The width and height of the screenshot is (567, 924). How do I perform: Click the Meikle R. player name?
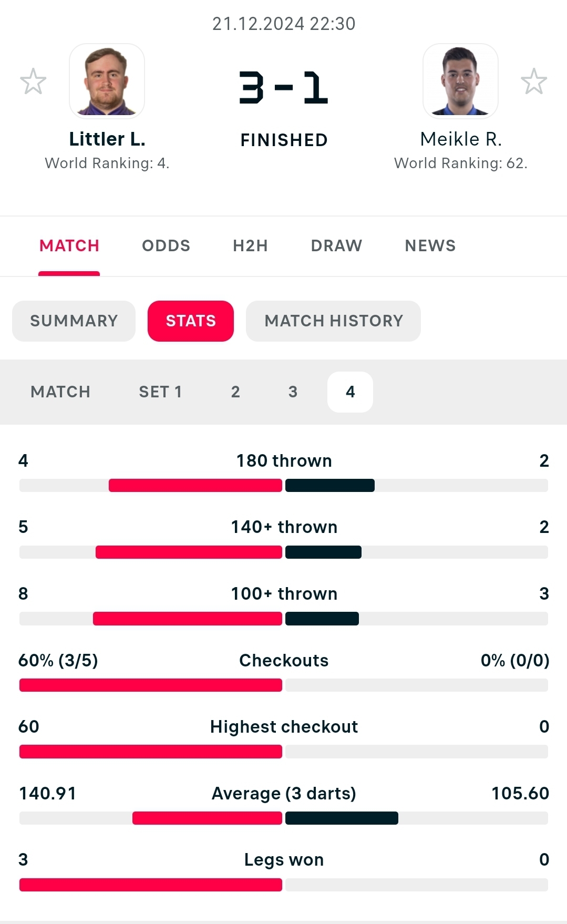[461, 139]
